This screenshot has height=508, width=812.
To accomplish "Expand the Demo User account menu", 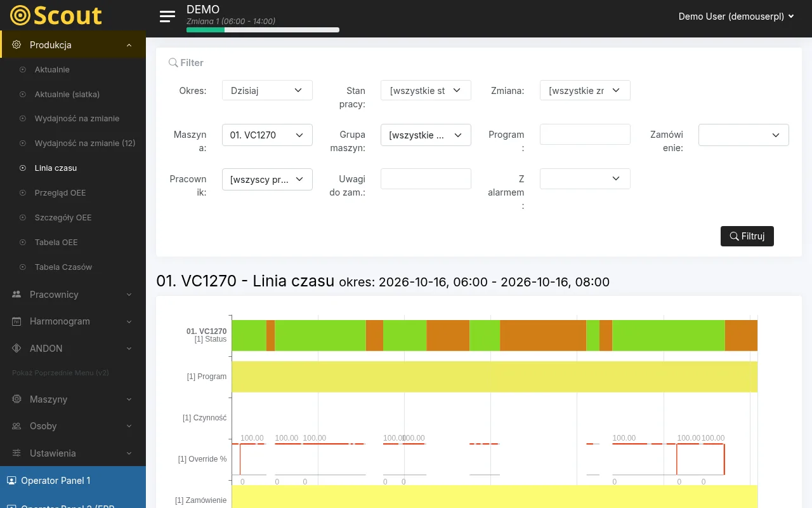I will click(x=736, y=17).
